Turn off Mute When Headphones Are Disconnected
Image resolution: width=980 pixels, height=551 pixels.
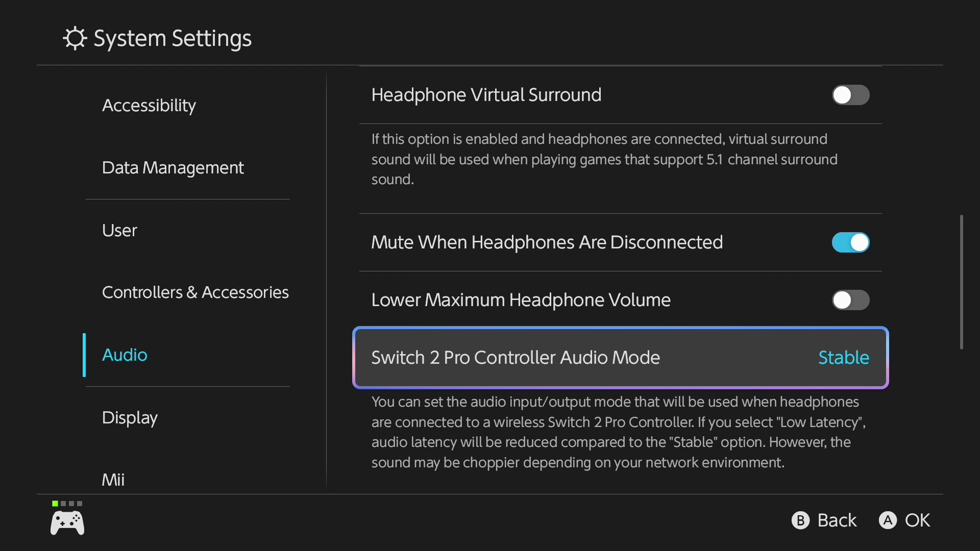(x=850, y=242)
